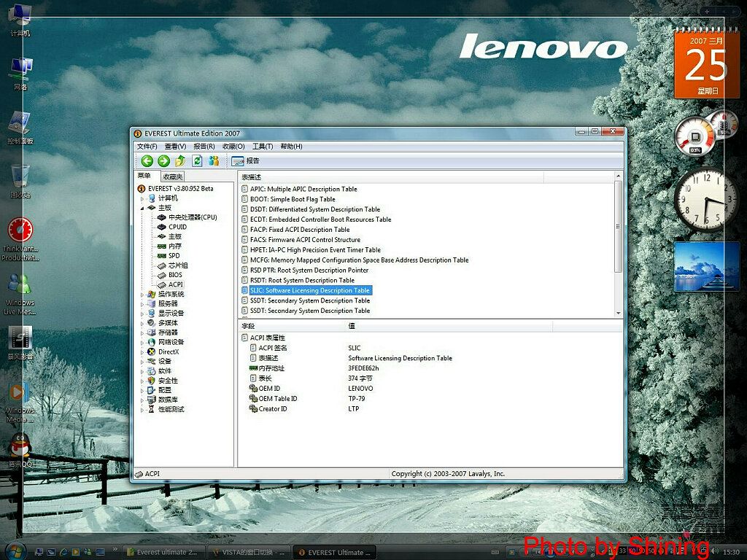This screenshot has width=747, height=560.
Task: Select the BIOS item in tree
Action: (x=175, y=275)
